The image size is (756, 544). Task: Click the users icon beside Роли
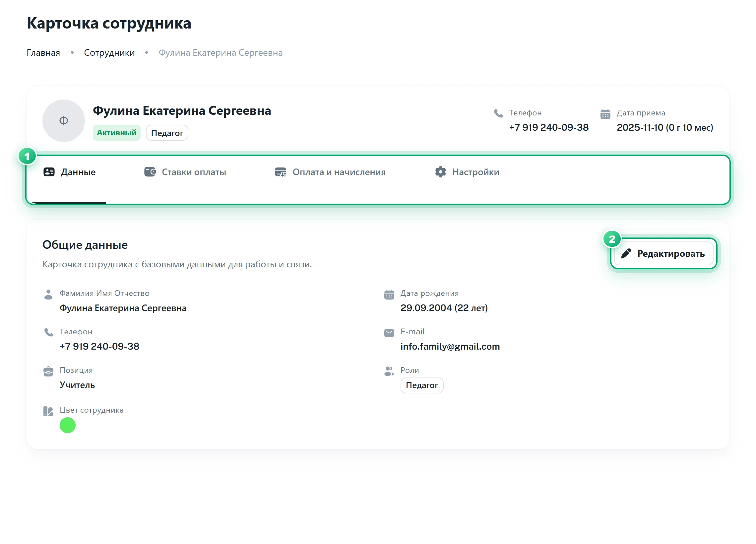pos(389,371)
